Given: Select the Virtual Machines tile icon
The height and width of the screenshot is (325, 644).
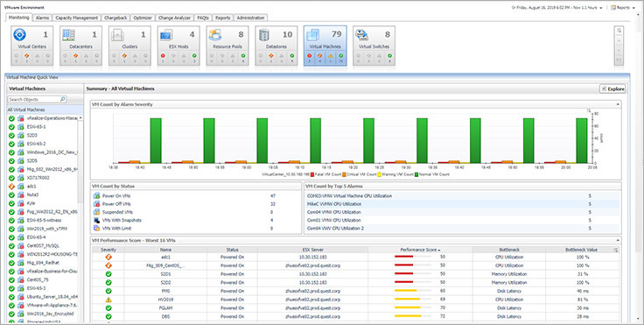Looking at the screenshot, I should 313,35.
